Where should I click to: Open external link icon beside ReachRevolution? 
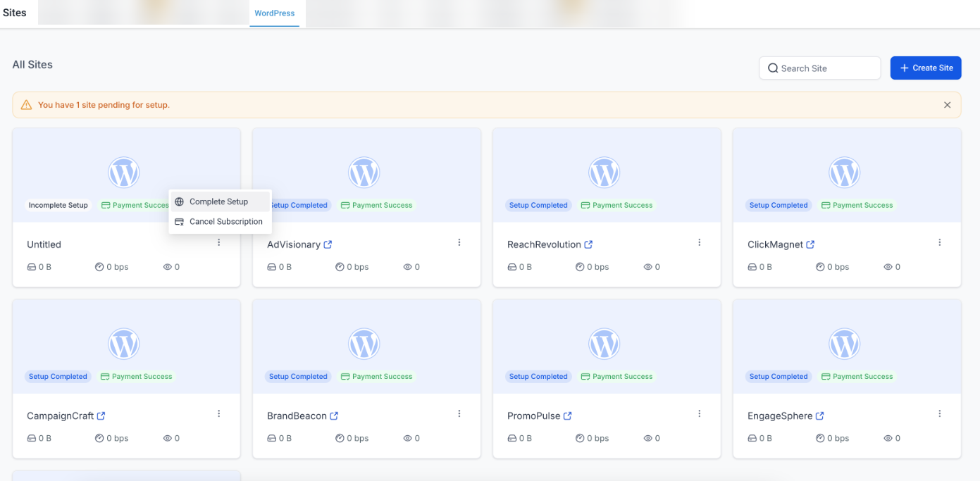(x=588, y=244)
